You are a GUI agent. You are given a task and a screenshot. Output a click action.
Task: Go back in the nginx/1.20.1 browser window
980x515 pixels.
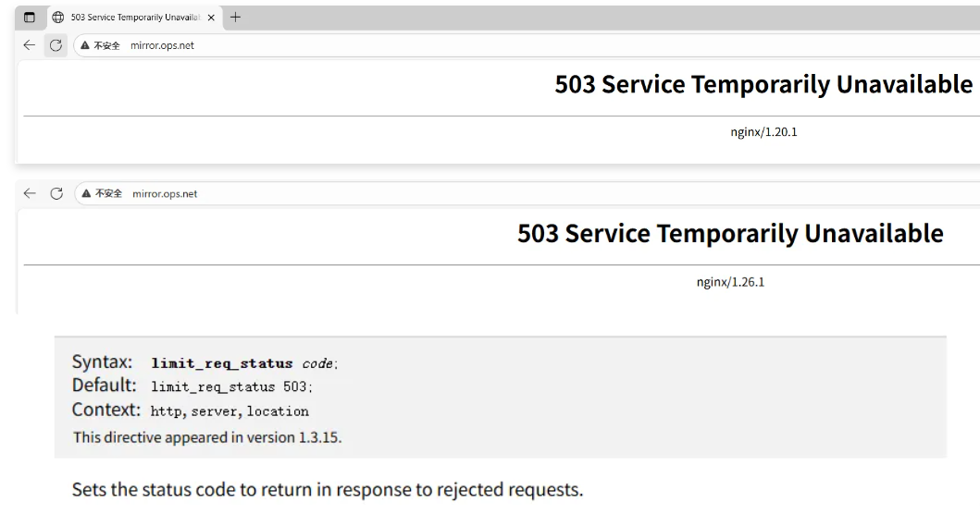tap(30, 45)
